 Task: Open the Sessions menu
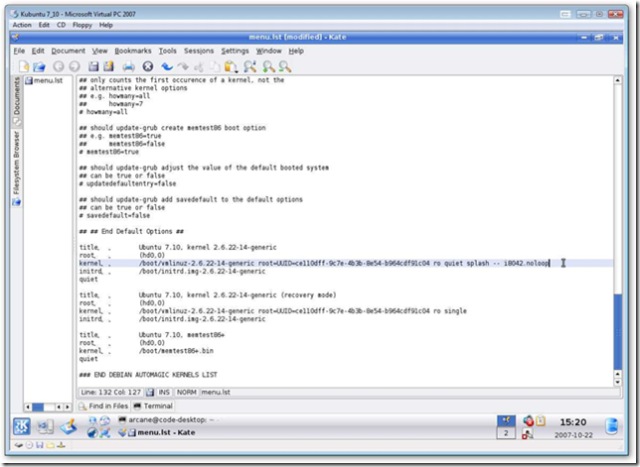pyautogui.click(x=198, y=50)
